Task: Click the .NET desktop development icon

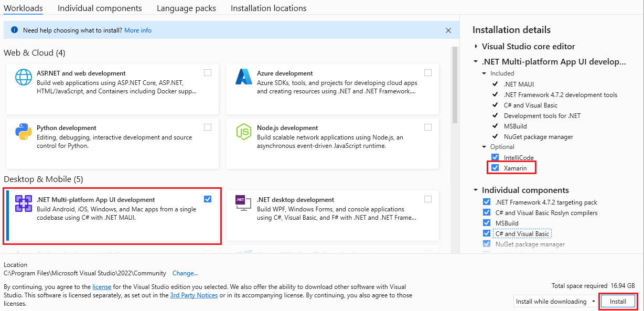Action: point(243,203)
